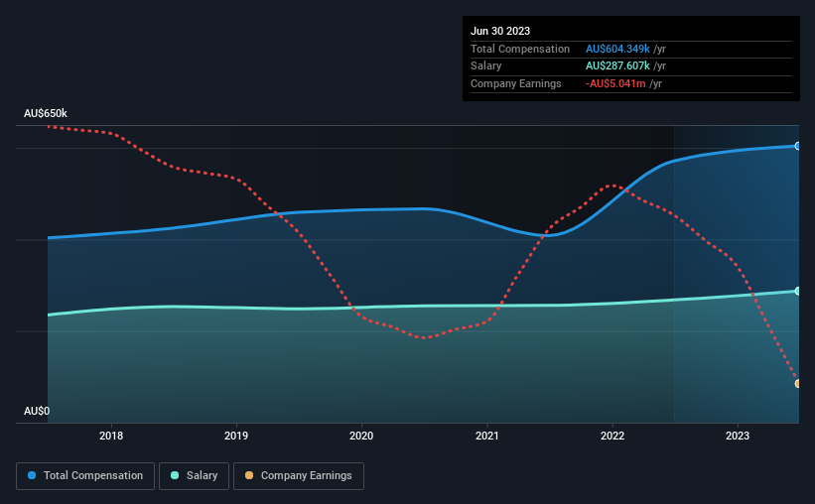Toggle the Company Earnings legend button
The height and width of the screenshot is (504, 815).
pos(299,476)
